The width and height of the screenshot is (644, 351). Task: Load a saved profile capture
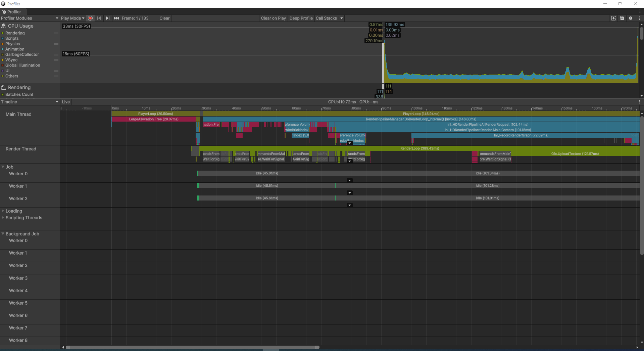[613, 18]
